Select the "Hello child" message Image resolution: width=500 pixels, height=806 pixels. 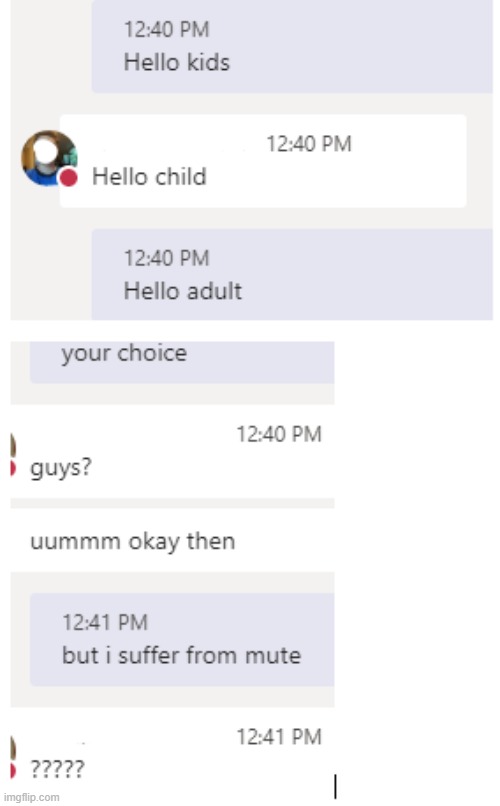point(263,161)
